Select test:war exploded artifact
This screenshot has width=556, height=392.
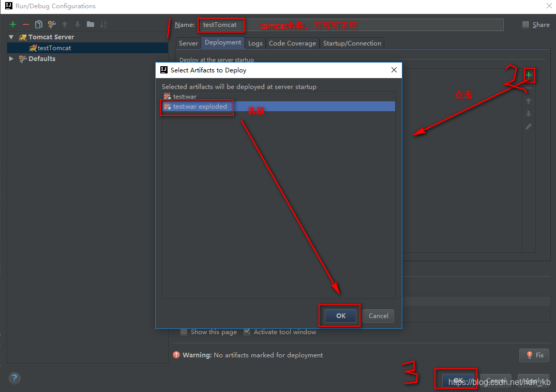(279, 107)
